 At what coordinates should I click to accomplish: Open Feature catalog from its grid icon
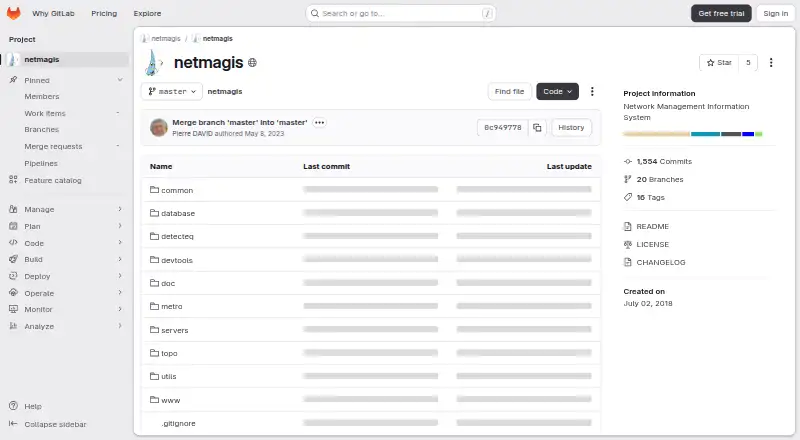point(13,180)
